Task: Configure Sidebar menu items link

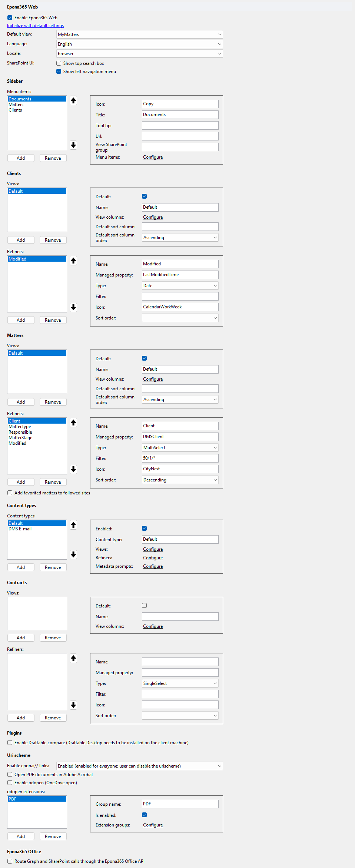Action: (153, 157)
